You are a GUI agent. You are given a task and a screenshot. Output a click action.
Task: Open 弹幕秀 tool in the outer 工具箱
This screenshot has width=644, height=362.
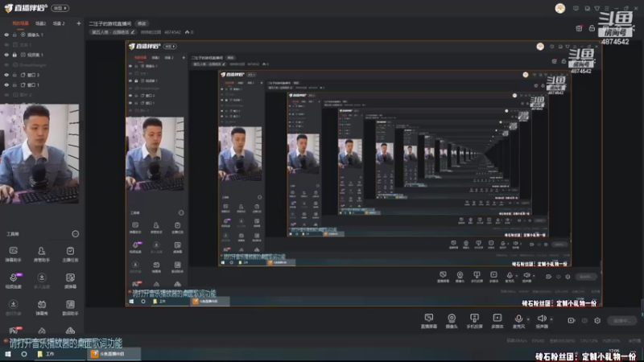coord(42,307)
